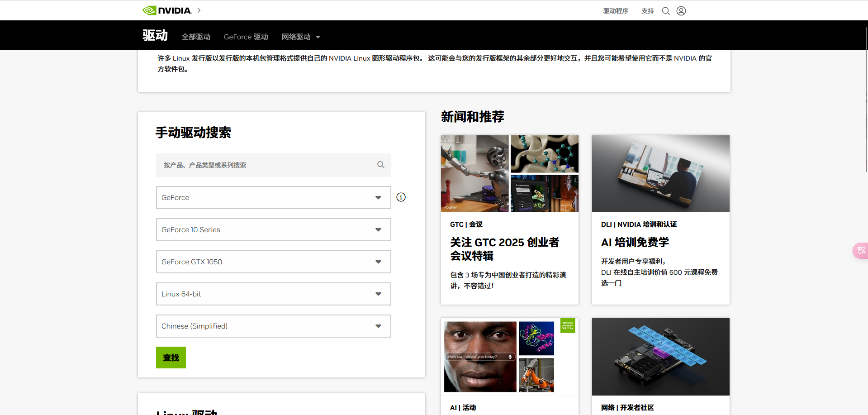
Task: Click the 驱动 title in the black navigation bar
Action: 155,35
